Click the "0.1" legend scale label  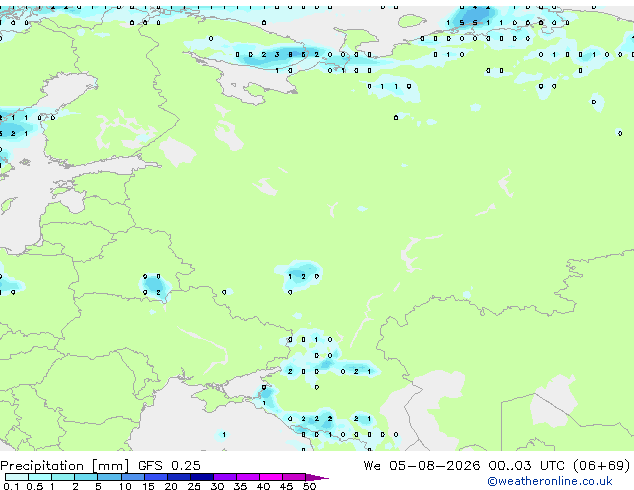click(x=11, y=486)
